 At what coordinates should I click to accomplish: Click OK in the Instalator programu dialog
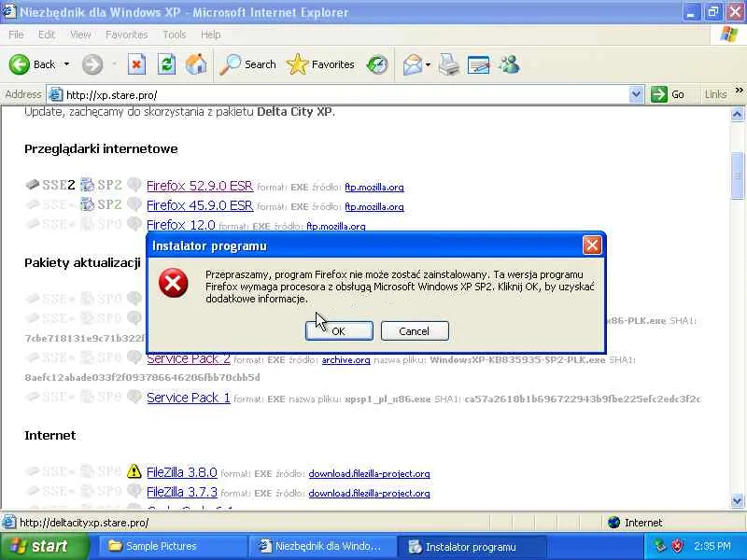(339, 331)
